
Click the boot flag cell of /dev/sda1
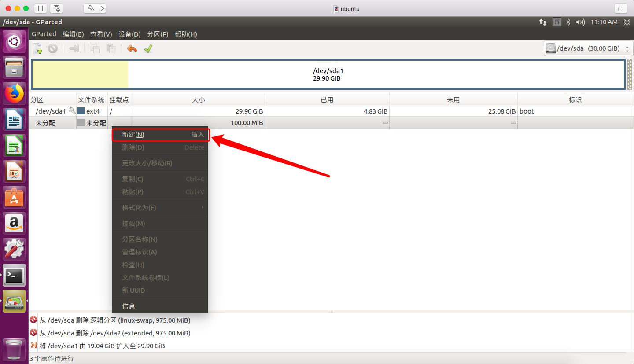point(575,111)
